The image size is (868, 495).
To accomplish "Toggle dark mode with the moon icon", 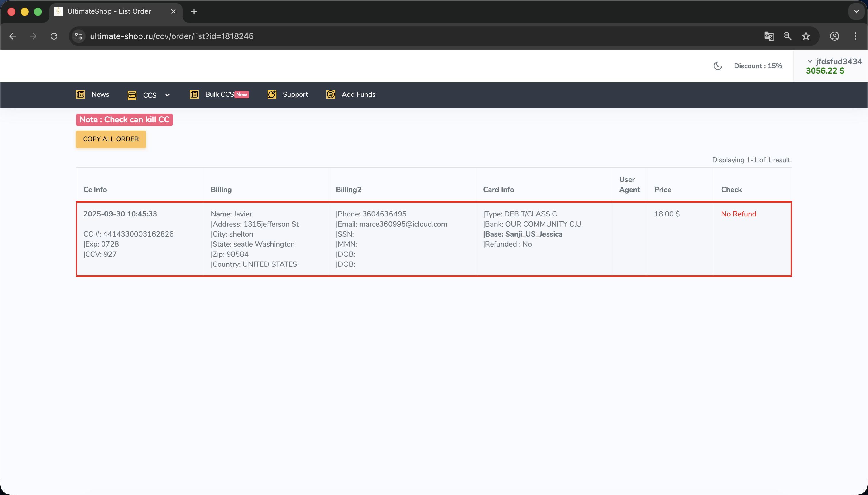I will click(x=718, y=66).
